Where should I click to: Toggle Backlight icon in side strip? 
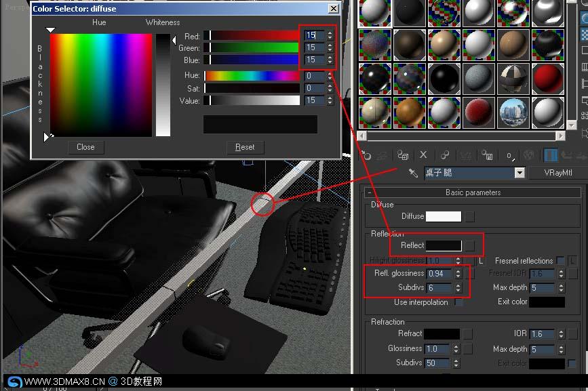pyautogui.click(x=584, y=18)
